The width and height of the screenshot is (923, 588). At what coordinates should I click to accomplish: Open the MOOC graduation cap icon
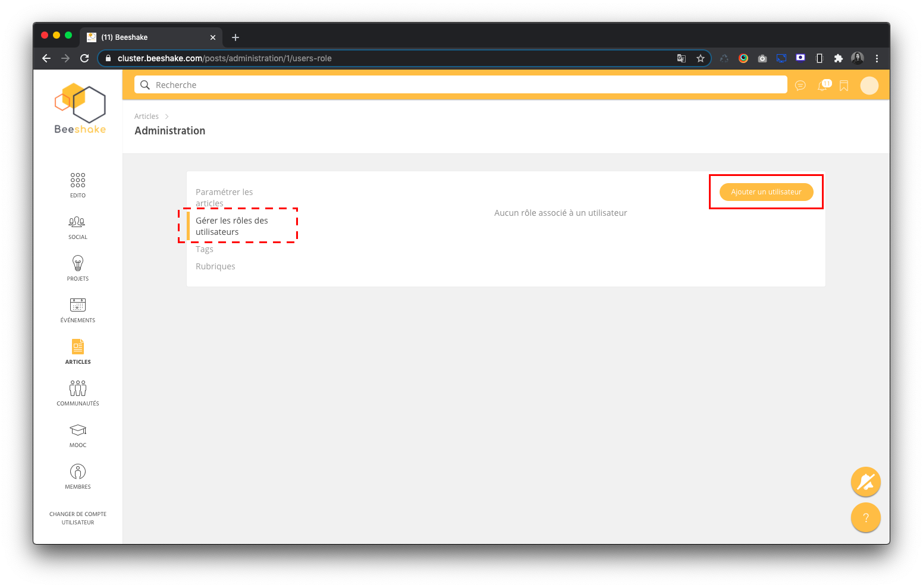click(x=78, y=430)
